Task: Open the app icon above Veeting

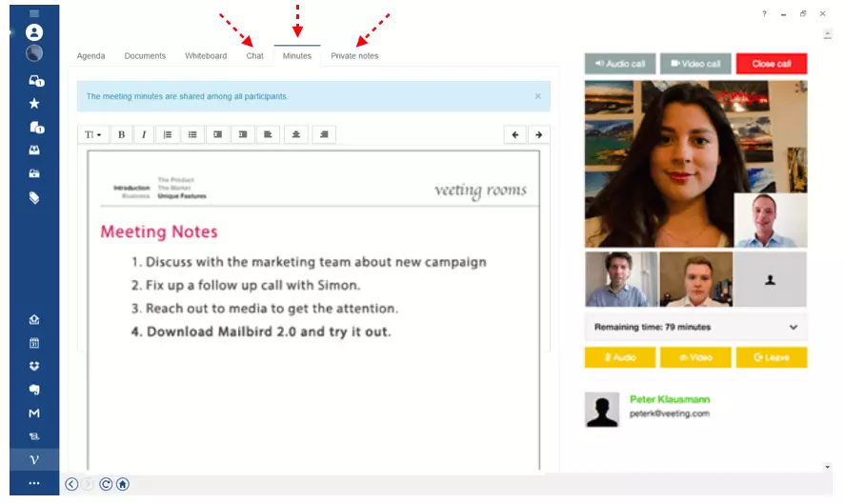Action: (x=34, y=436)
